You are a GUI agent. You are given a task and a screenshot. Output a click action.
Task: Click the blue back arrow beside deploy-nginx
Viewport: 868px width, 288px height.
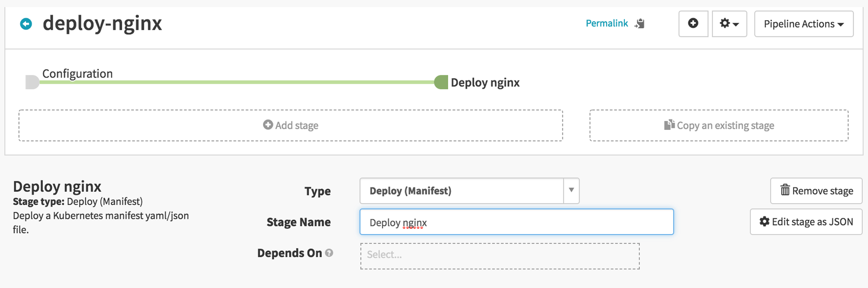pos(26,24)
